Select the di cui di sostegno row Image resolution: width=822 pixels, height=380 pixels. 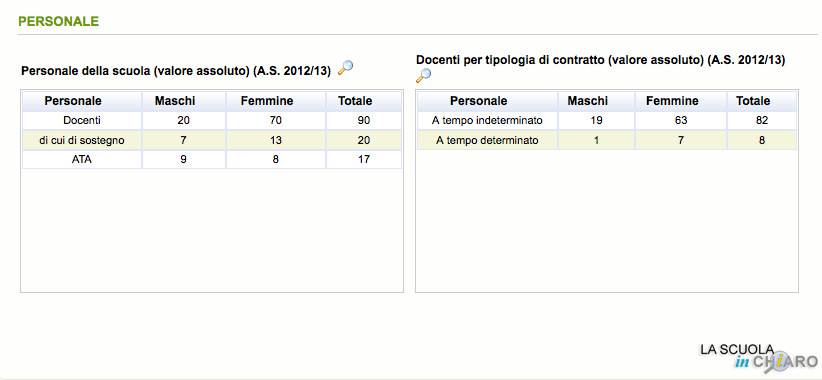[212, 140]
